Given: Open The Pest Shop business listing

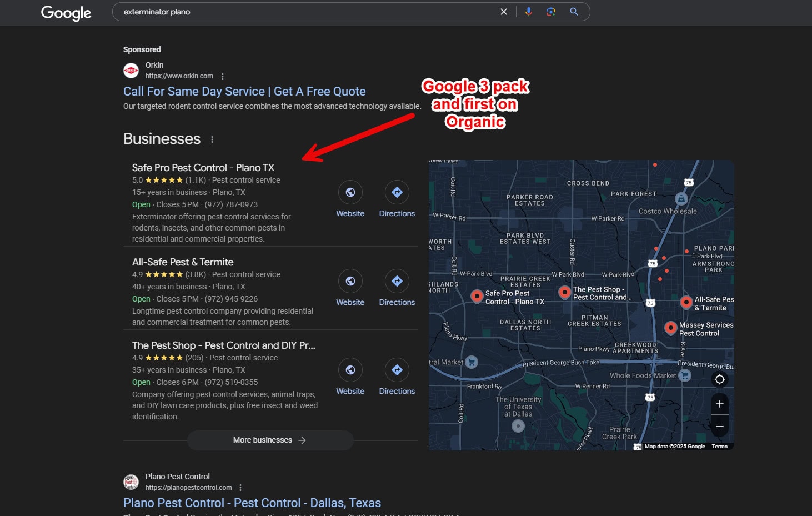Looking at the screenshot, I should 224,345.
